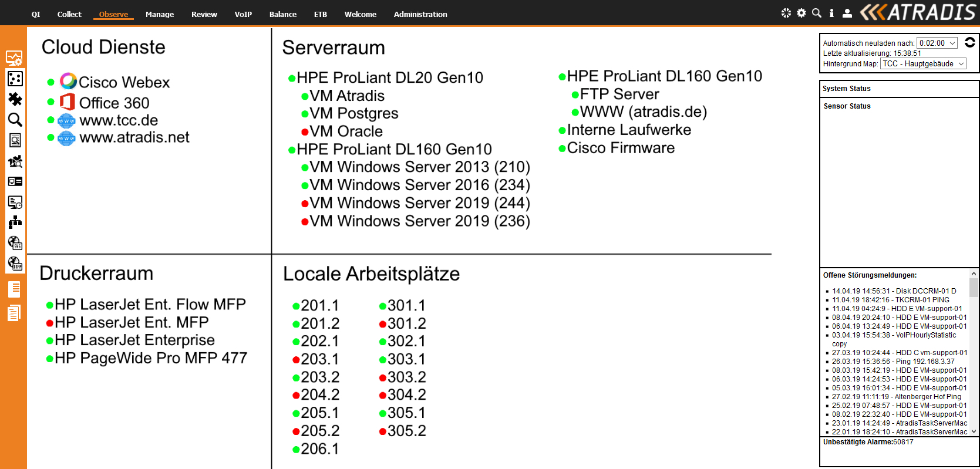The image size is (980, 469).
Task: Click the Cisco Webex service link
Action: 124,82
